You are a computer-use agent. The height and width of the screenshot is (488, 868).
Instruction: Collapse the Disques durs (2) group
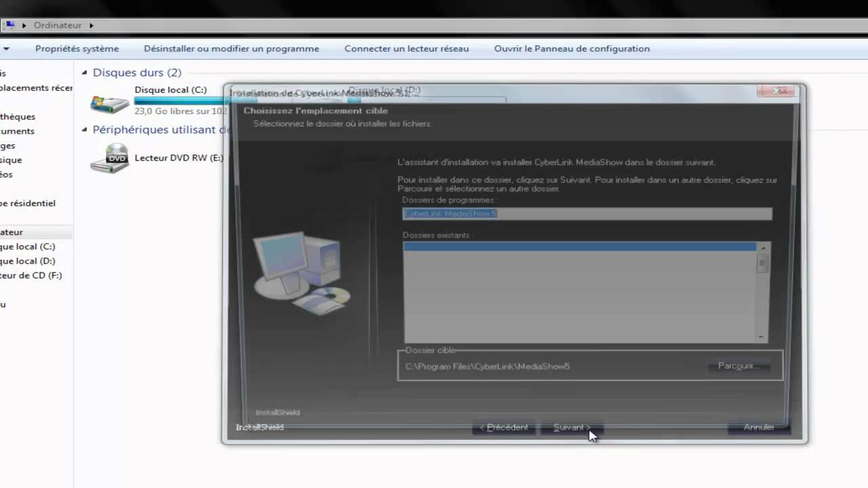pos(85,73)
